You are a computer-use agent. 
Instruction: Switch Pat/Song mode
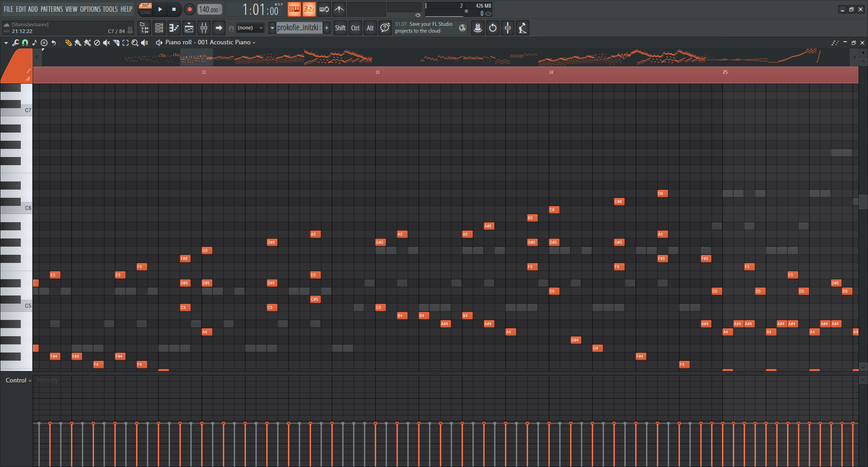[145, 9]
